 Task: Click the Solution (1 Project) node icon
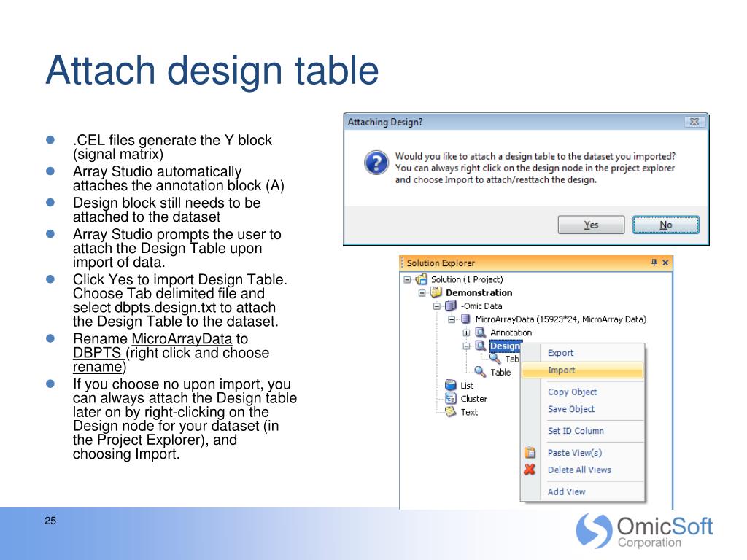[421, 279]
